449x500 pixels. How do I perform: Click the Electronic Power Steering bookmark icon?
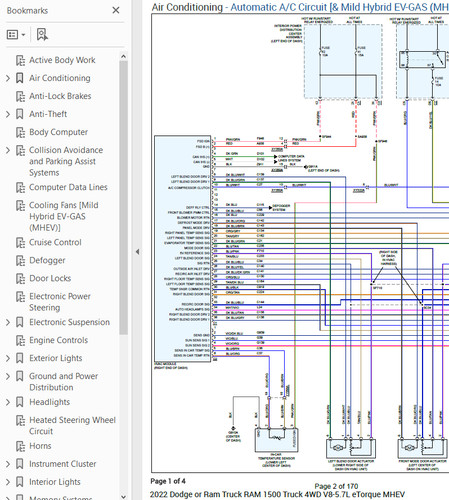20,297
